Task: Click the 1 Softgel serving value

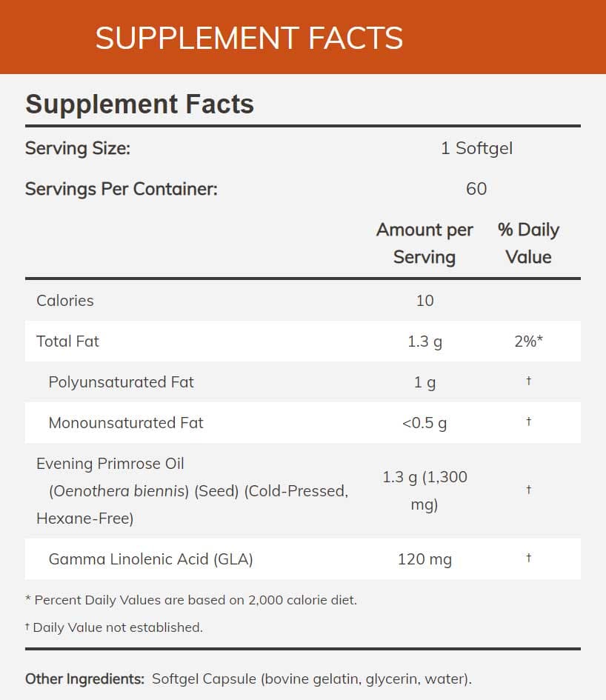Action: pos(476,148)
